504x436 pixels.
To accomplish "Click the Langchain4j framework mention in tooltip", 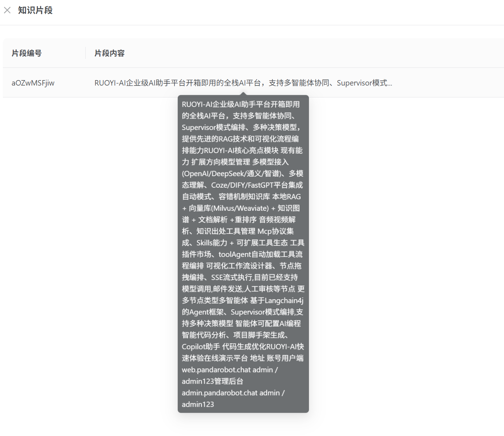I will [285, 300].
